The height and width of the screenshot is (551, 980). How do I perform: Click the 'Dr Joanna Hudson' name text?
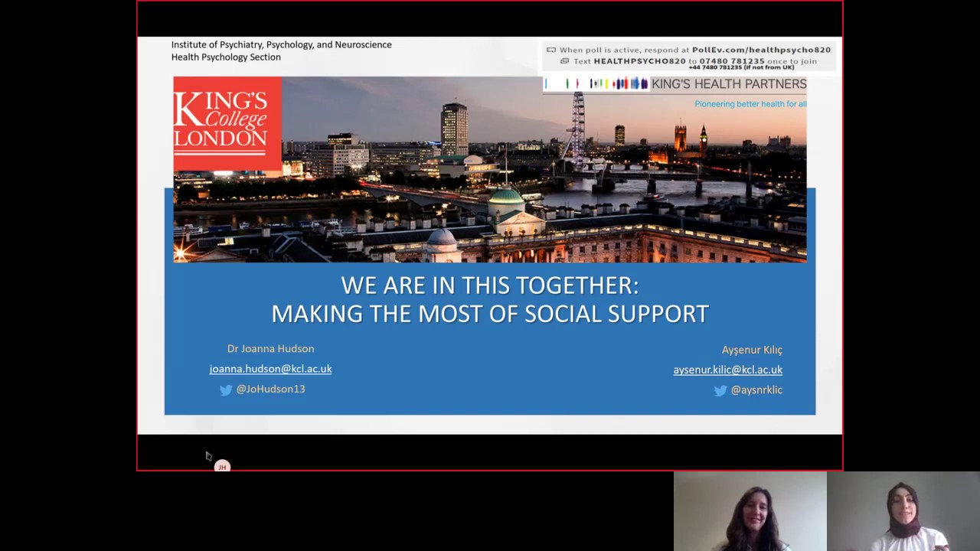[270, 348]
